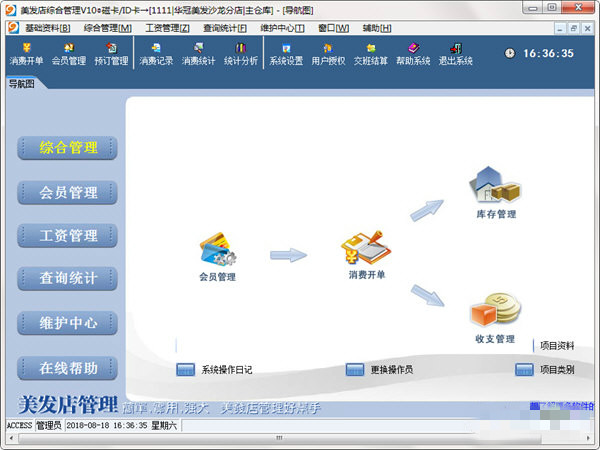Click the 16:36:35 time display
The width and height of the screenshot is (600, 450).
point(548,53)
